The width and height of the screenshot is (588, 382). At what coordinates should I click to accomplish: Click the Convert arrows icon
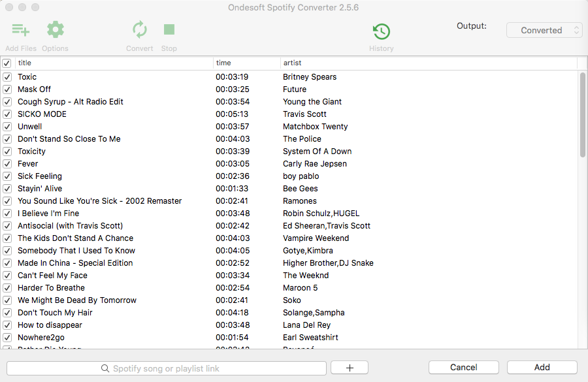point(140,29)
